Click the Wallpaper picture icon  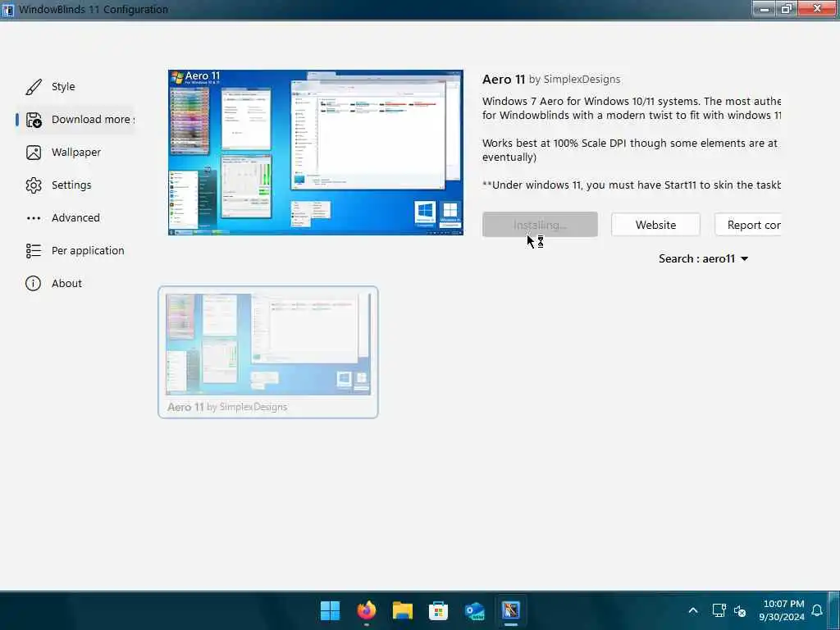click(x=33, y=153)
